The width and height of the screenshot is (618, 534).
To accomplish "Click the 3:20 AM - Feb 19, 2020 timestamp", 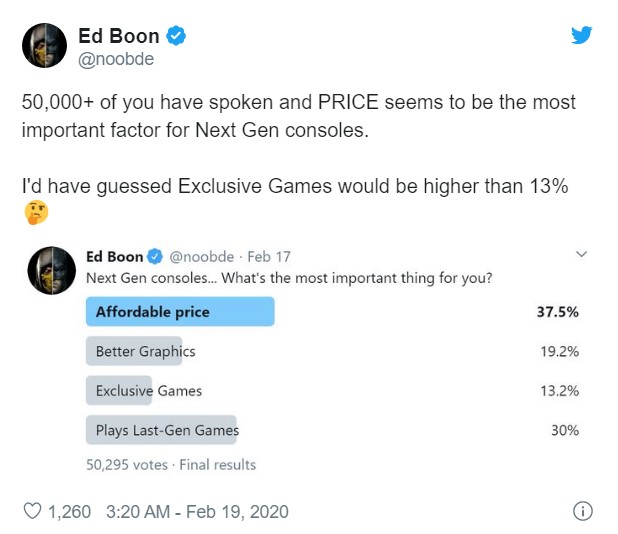I will click(197, 512).
